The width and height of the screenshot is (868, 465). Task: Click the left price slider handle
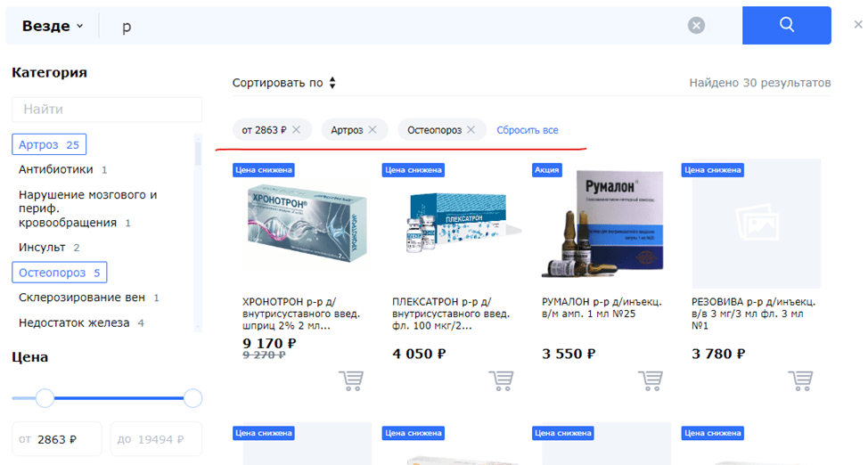pos(45,398)
